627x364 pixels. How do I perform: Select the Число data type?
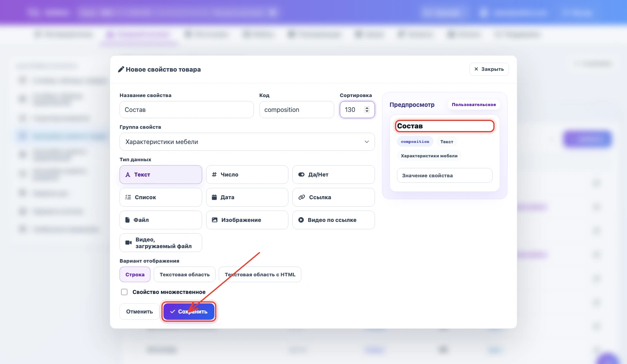pyautogui.click(x=247, y=175)
